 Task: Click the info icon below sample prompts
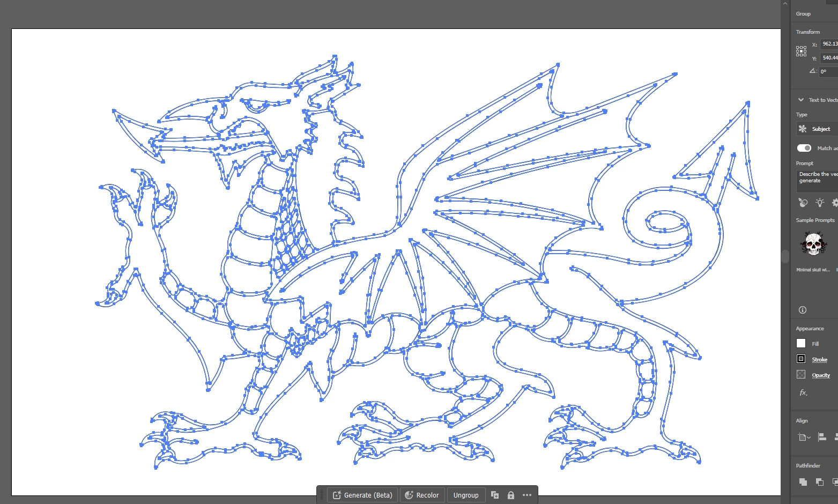(x=803, y=310)
